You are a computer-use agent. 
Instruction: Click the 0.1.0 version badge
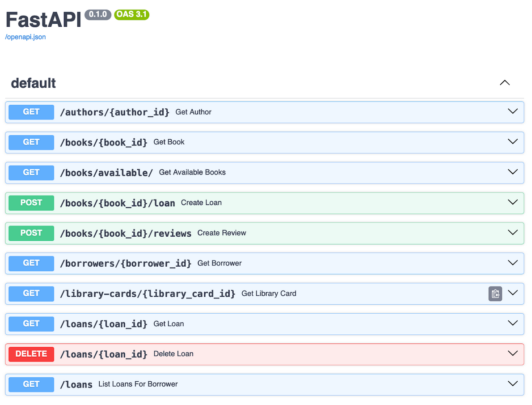[x=98, y=15]
